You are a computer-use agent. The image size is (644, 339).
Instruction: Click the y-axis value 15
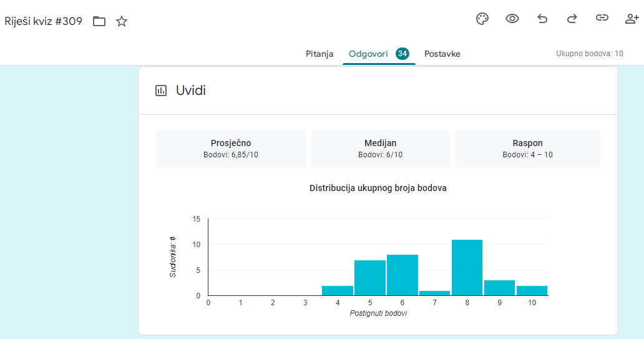tap(197, 219)
